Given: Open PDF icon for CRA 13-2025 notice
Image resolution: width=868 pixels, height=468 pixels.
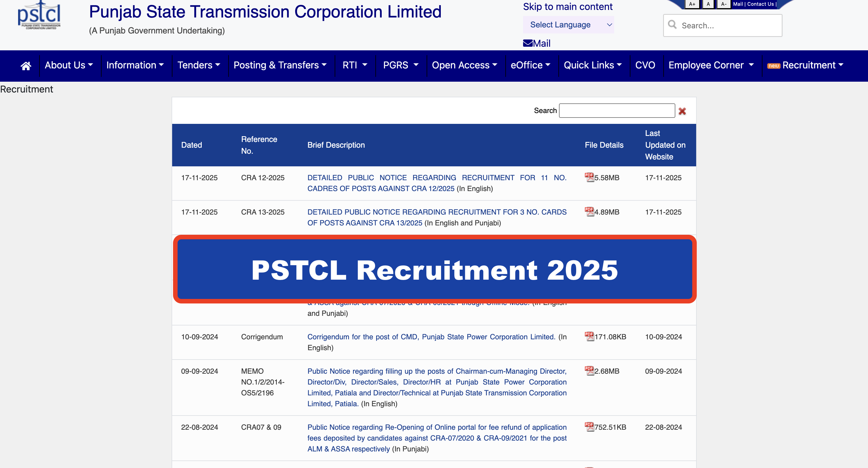Looking at the screenshot, I should 589,212.
